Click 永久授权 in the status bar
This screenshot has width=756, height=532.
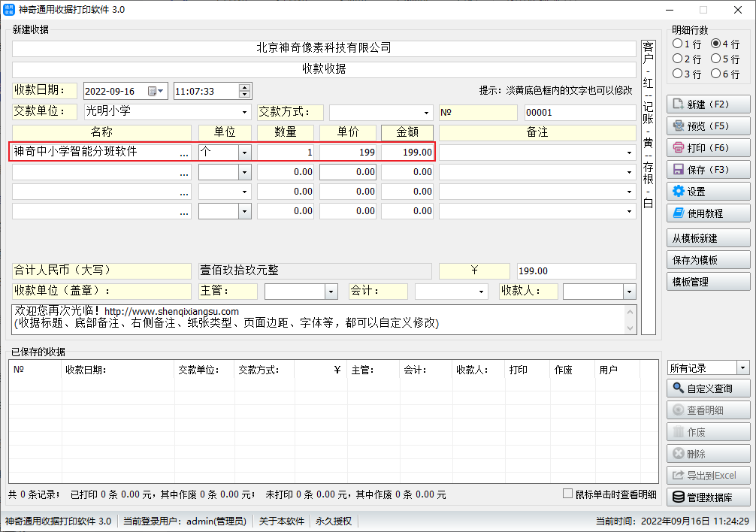click(334, 521)
